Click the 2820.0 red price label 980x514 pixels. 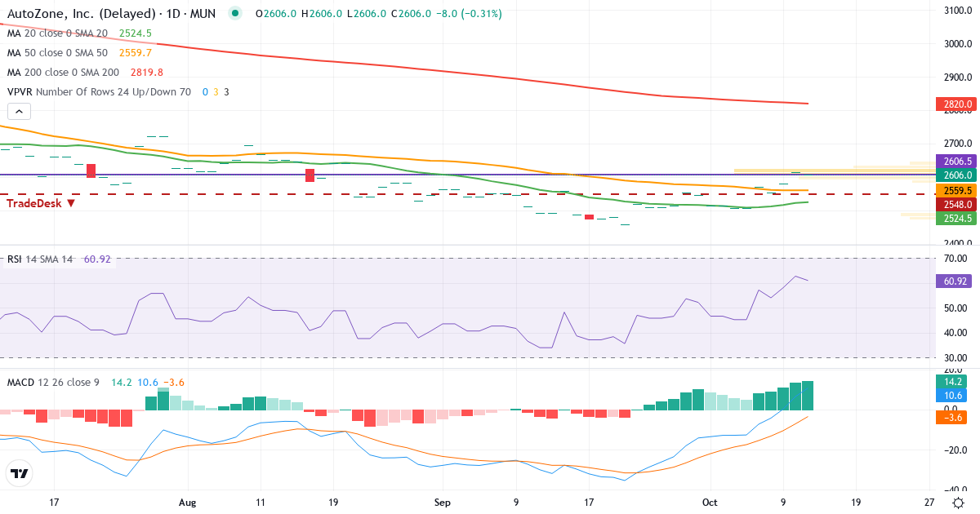pos(957,104)
